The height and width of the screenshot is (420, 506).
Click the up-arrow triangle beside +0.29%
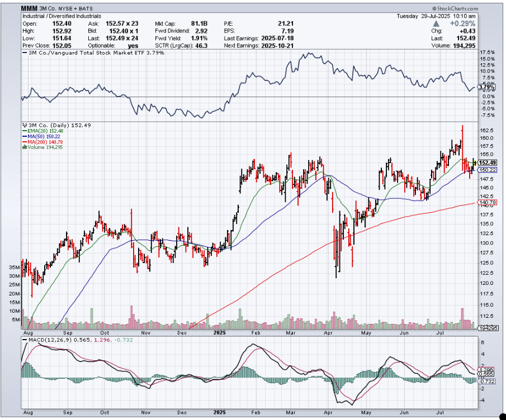coord(436,23)
